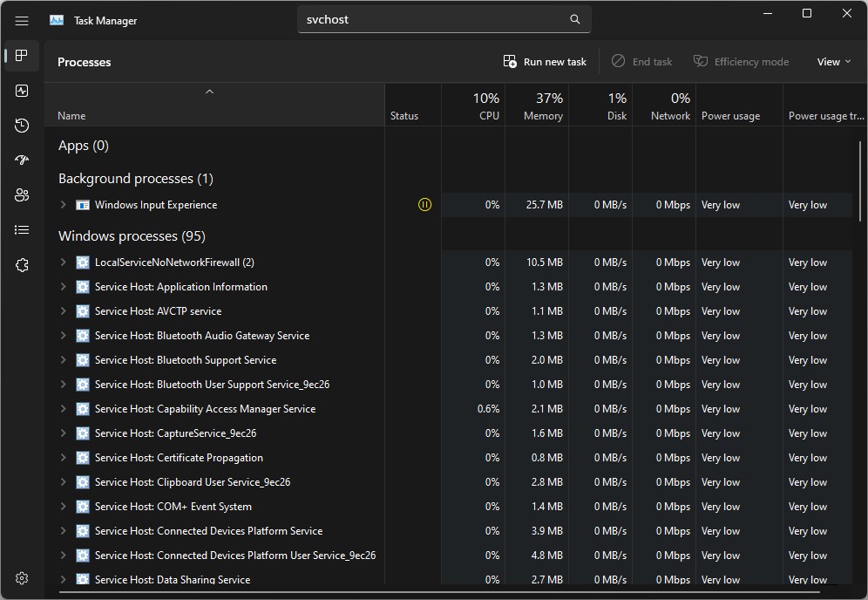Image resolution: width=868 pixels, height=600 pixels.
Task: Click the Task Manager app icon
Action: [57, 21]
